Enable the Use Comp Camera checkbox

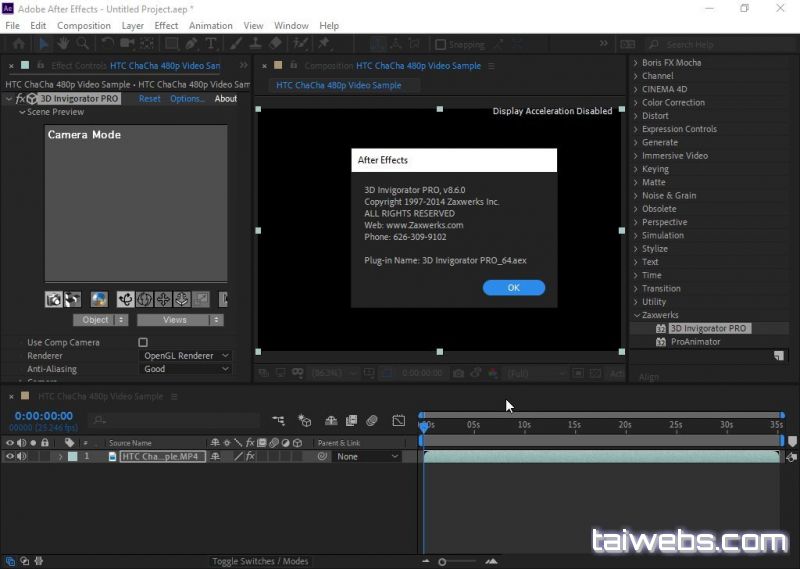coord(143,342)
